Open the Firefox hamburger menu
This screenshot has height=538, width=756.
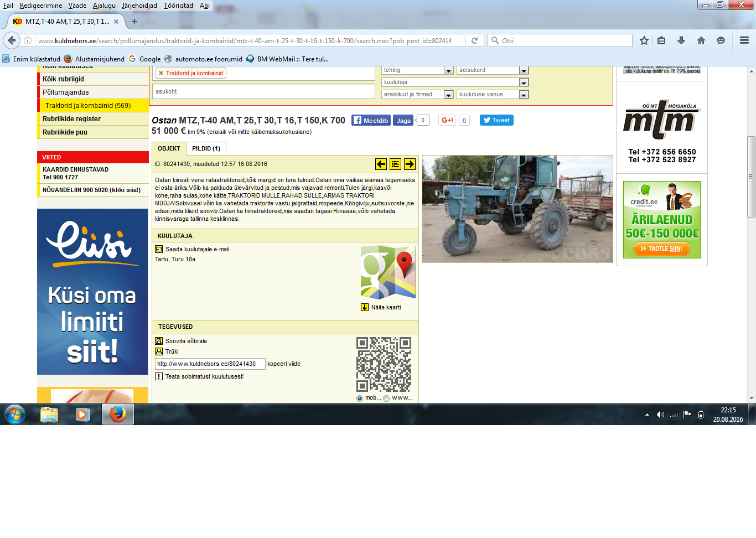[x=744, y=40]
